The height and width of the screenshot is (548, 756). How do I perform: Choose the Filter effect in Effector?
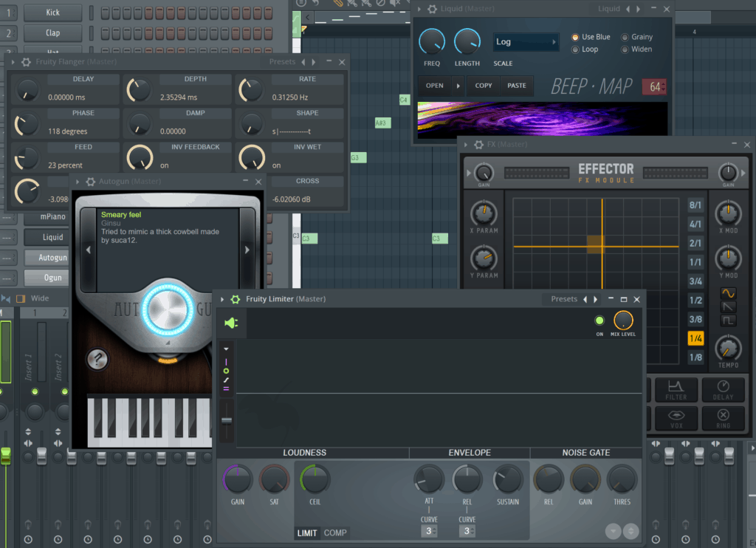pyautogui.click(x=676, y=390)
